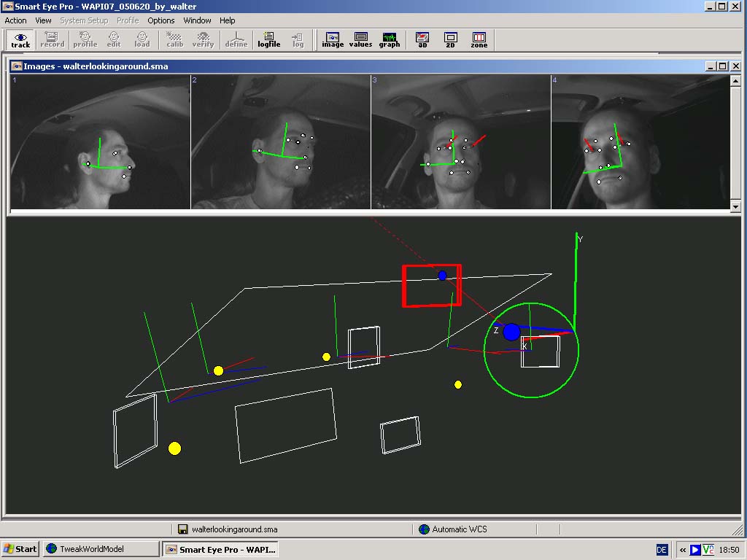
Task: Switch to the 3D view
Action: click(x=422, y=39)
